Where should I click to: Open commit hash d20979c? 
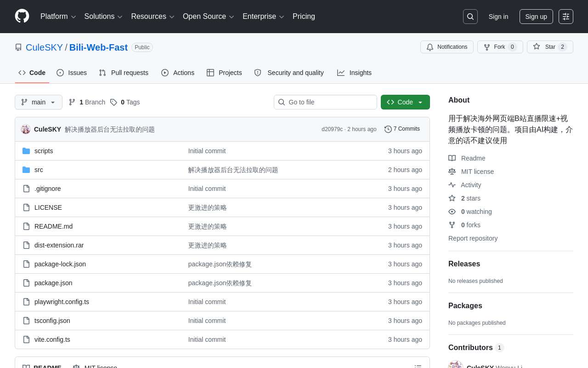pyautogui.click(x=332, y=129)
